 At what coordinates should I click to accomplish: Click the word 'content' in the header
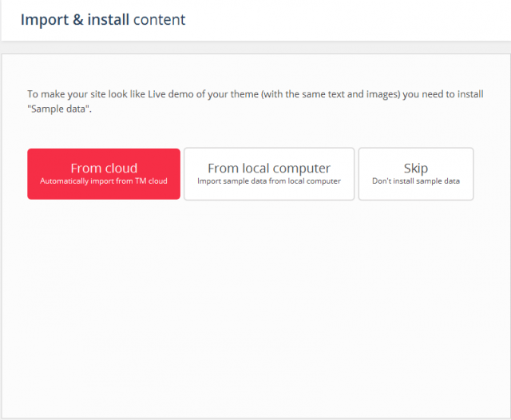click(x=160, y=19)
